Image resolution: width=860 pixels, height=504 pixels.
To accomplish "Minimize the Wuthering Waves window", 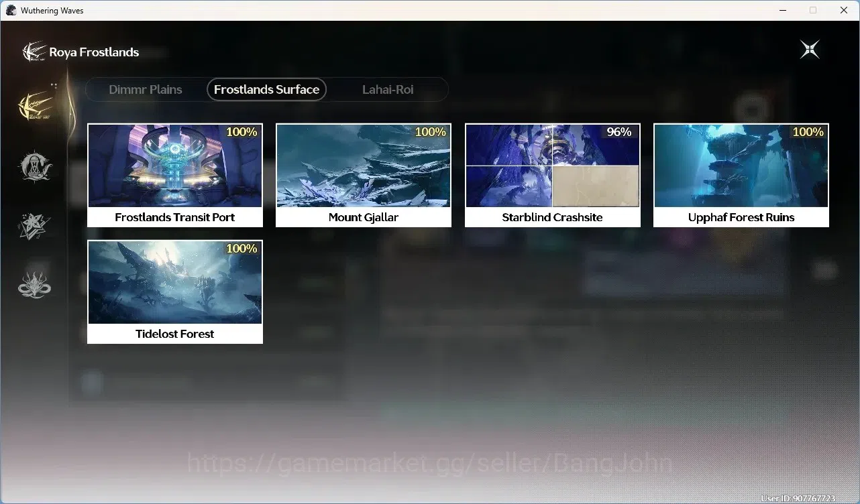I will (x=783, y=10).
